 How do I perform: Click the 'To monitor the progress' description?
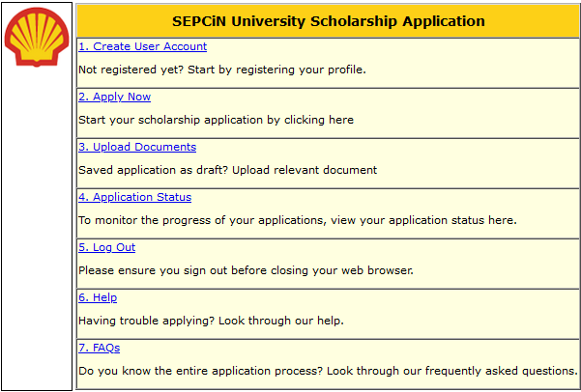(297, 220)
